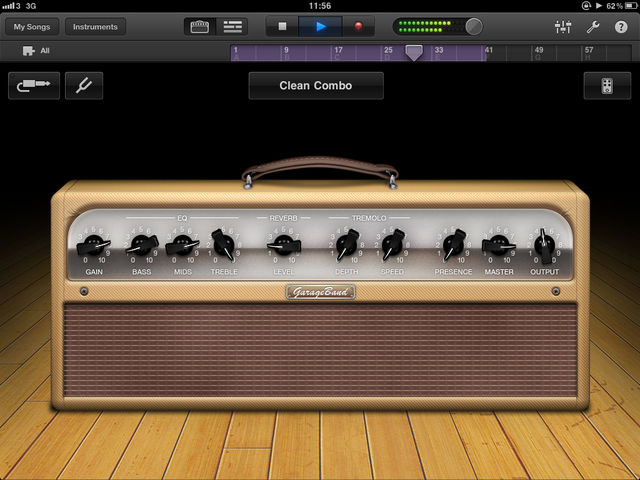Click the GAIN knob
This screenshot has height=480, width=640.
pyautogui.click(x=94, y=246)
